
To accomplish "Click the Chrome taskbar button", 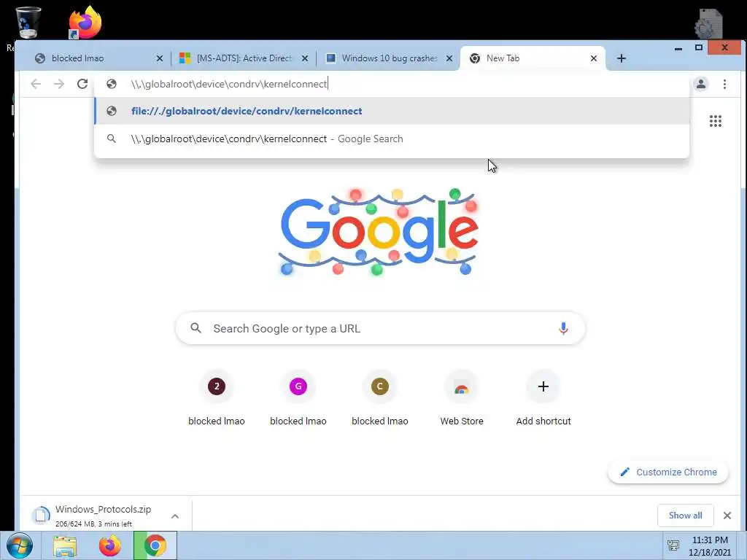I will point(155,545).
